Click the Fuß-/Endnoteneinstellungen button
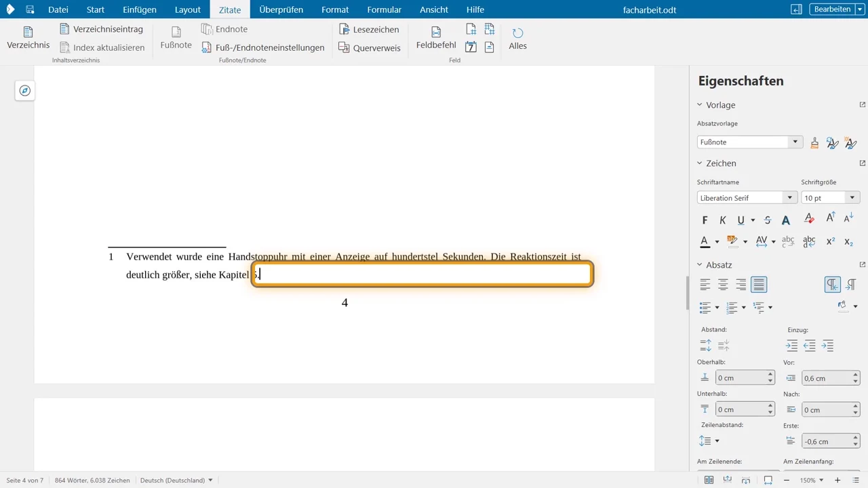 pyautogui.click(x=262, y=47)
